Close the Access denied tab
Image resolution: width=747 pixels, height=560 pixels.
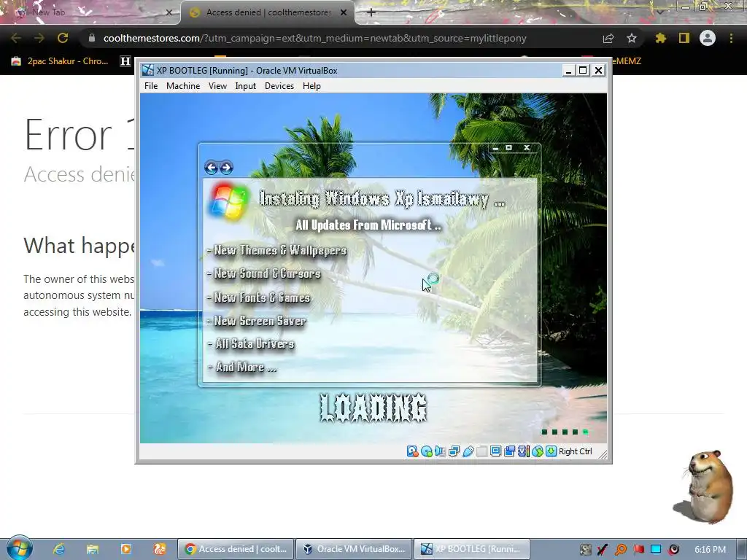click(344, 12)
